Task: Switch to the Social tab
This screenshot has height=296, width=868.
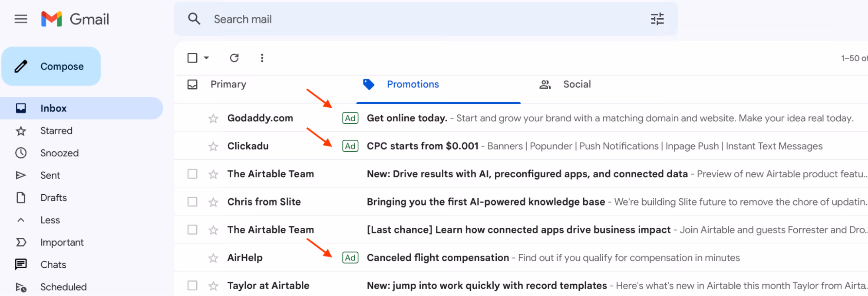Action: (x=576, y=84)
